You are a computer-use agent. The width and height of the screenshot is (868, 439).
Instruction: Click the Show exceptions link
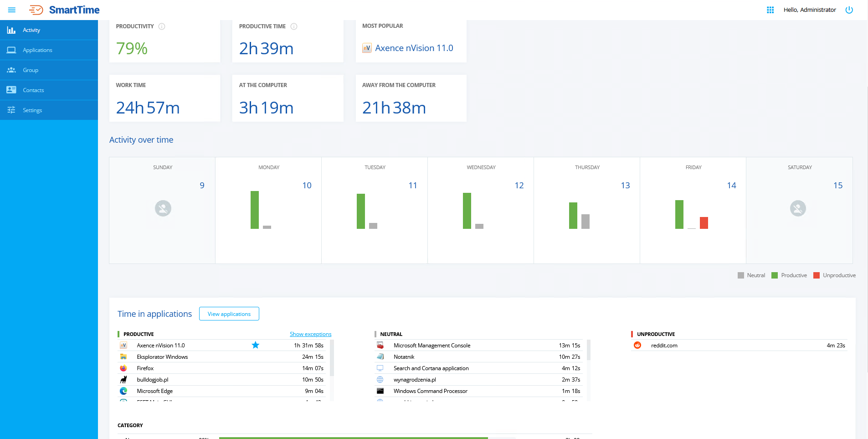[310, 334]
